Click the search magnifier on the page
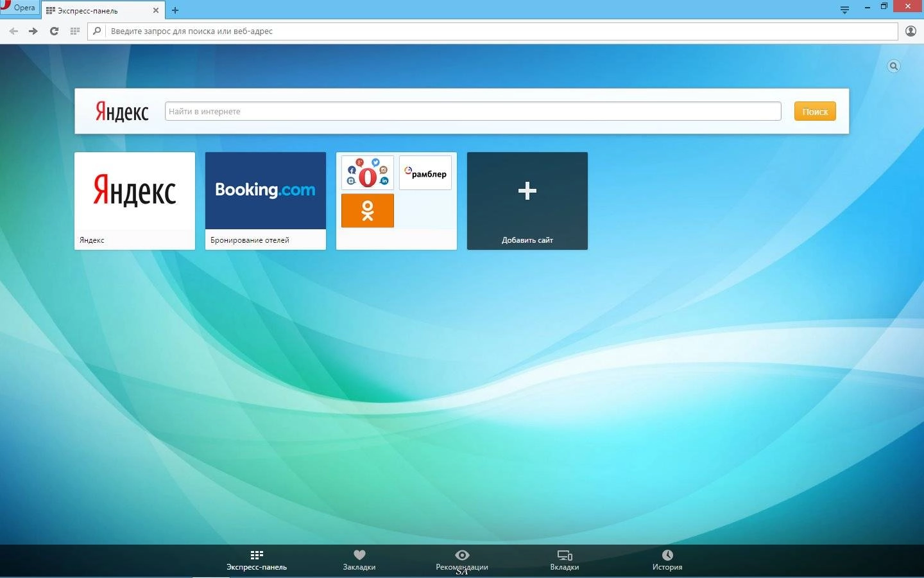The image size is (924, 578). coord(894,66)
